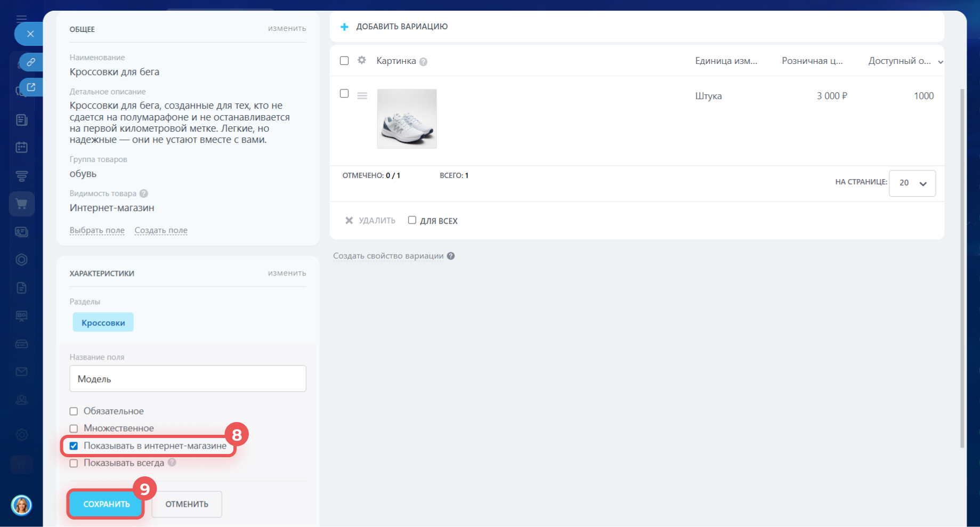Viewport: 980px width, 527px height.
Task: Open the items per page dropdown
Action: 912,183
